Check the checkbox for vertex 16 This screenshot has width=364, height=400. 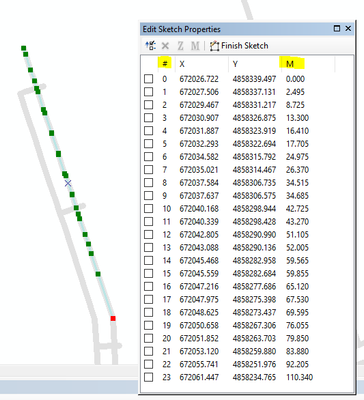149,286
